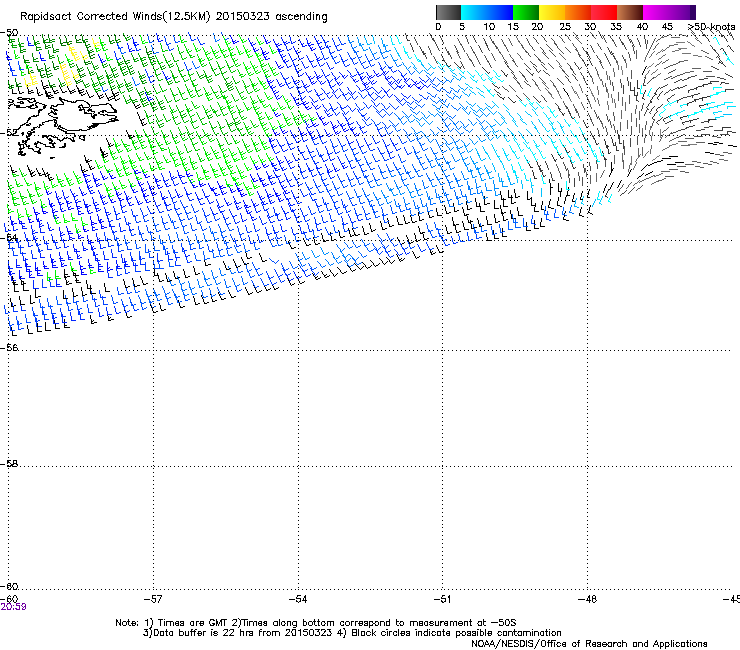Click the '>50 knots' legend label

coord(711,27)
